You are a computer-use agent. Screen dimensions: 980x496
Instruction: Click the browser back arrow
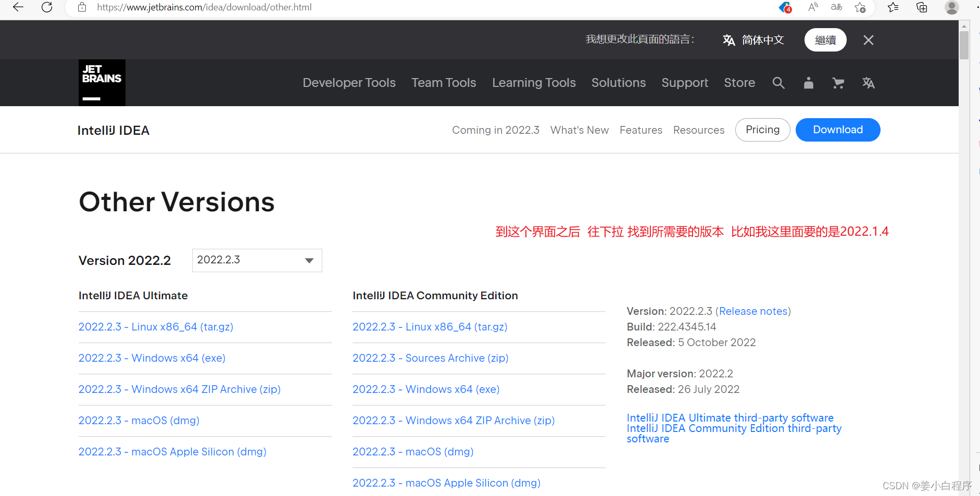tap(17, 7)
